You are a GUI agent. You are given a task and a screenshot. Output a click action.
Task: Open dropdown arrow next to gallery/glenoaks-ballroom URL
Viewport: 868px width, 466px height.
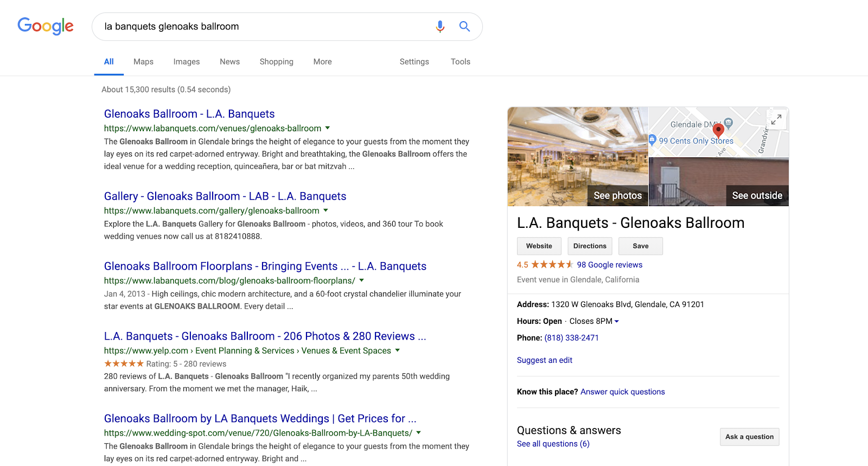[x=325, y=210]
